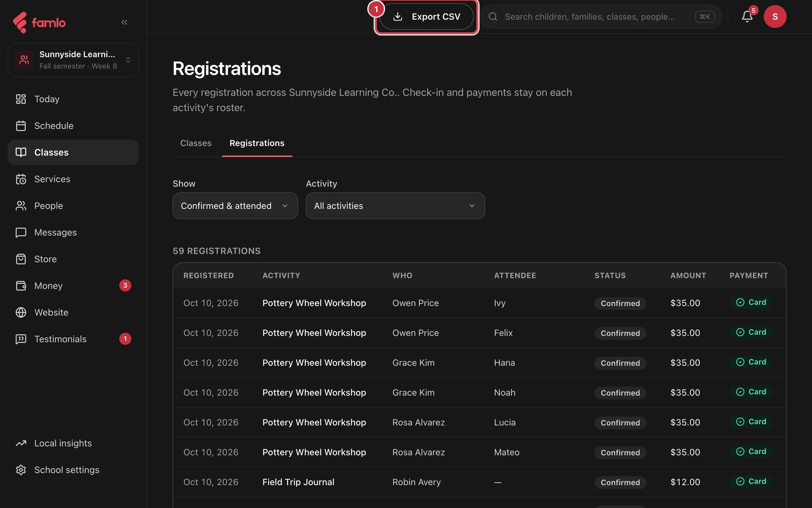This screenshot has width=812, height=508.
Task: Click the Amount column header
Action: [x=688, y=276]
